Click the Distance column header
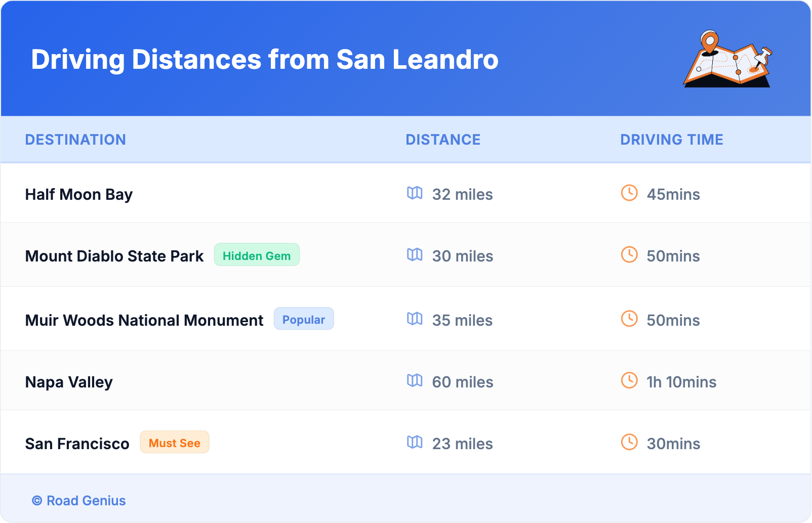Screen dimensions: 812x523 [x=443, y=140]
